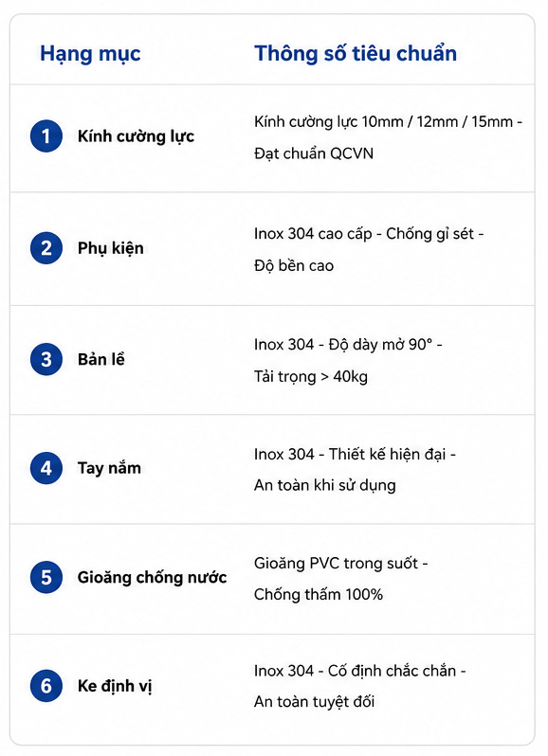Viewport: 548px width, 756px height.
Task: Select the Gioăng chống nước label
Action: coord(152,577)
